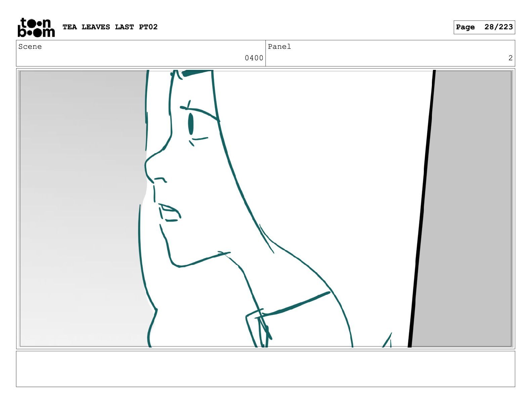Select the scene number '0400'

254,58
